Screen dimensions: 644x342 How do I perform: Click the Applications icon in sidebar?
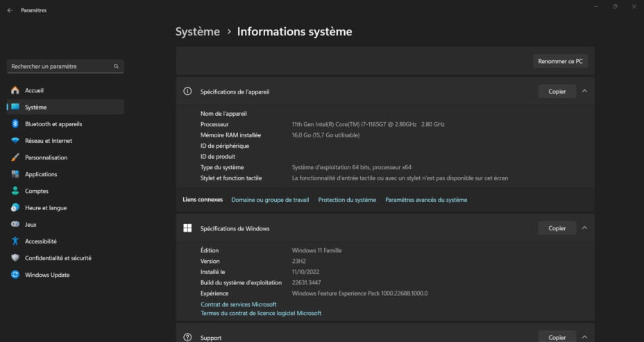(15, 174)
